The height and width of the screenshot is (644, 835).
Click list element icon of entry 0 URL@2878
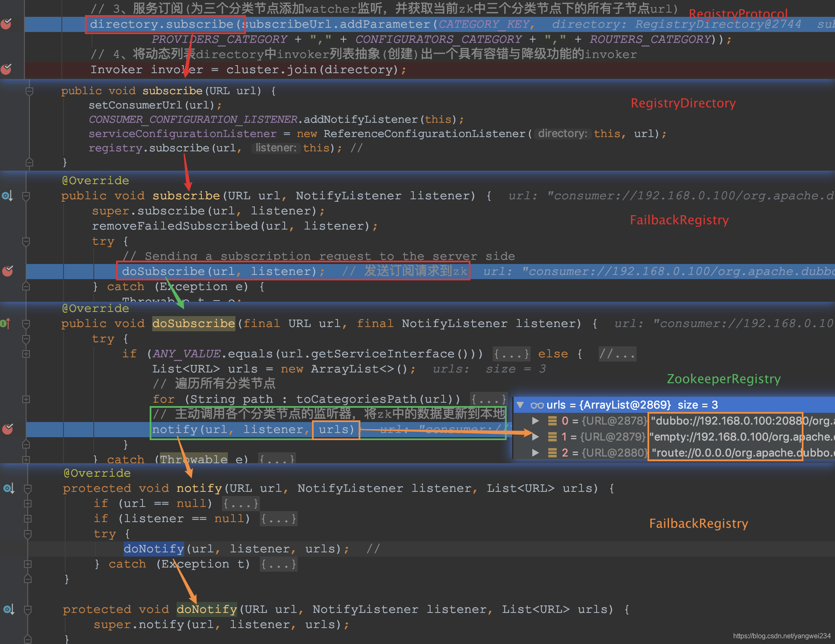pos(552,421)
